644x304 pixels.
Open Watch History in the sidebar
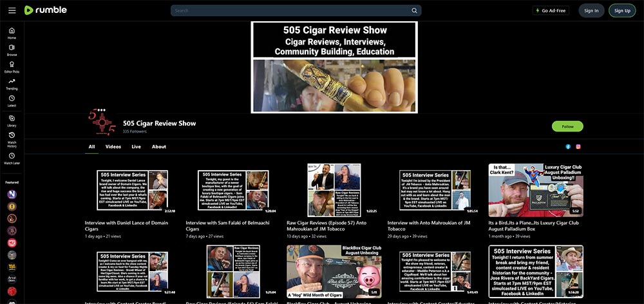tap(12, 140)
